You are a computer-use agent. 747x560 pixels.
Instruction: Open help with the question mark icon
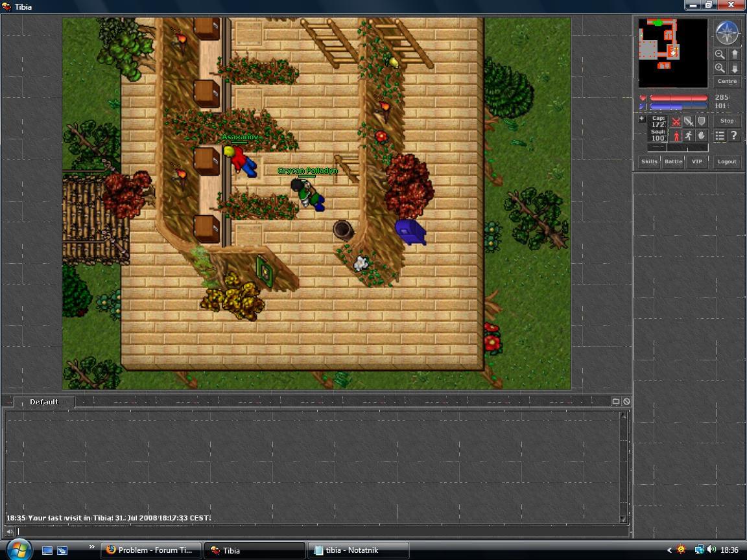click(734, 135)
